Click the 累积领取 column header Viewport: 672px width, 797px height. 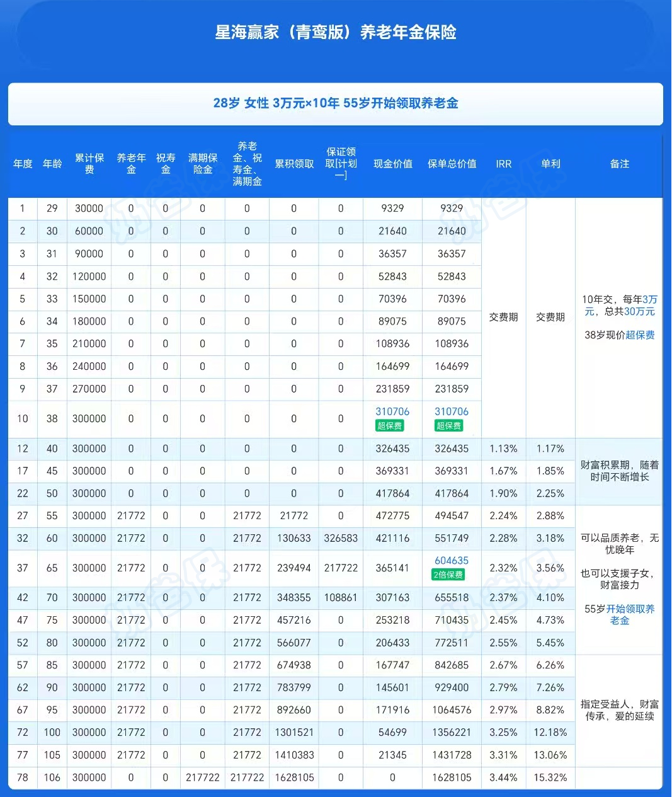point(293,164)
